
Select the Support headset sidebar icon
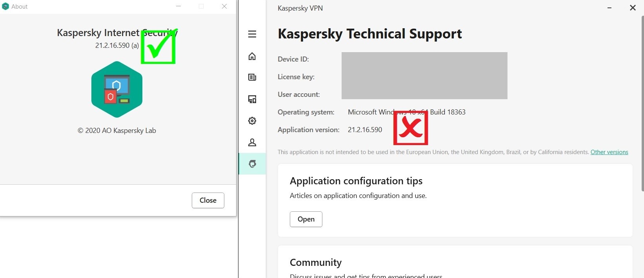point(253,164)
